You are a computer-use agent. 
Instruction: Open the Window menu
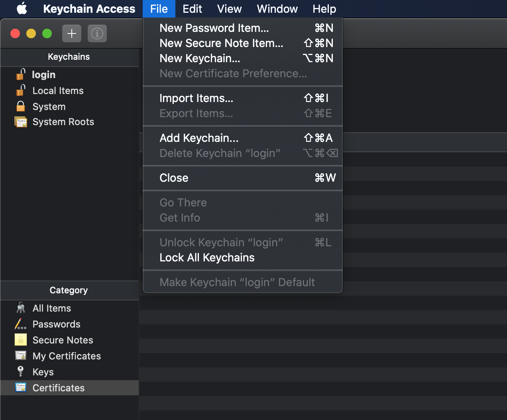277,9
